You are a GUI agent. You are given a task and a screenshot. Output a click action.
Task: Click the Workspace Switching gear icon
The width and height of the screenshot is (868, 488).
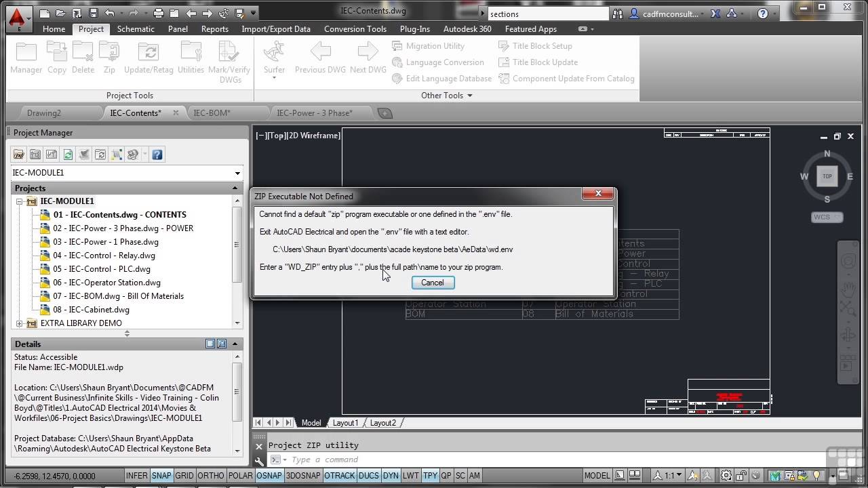[726, 475]
